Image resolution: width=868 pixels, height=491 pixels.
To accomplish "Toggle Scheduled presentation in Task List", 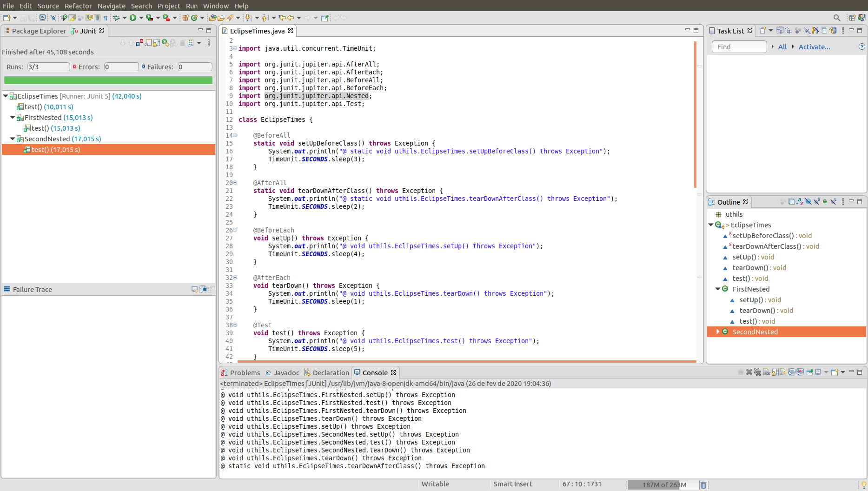I will [789, 31].
